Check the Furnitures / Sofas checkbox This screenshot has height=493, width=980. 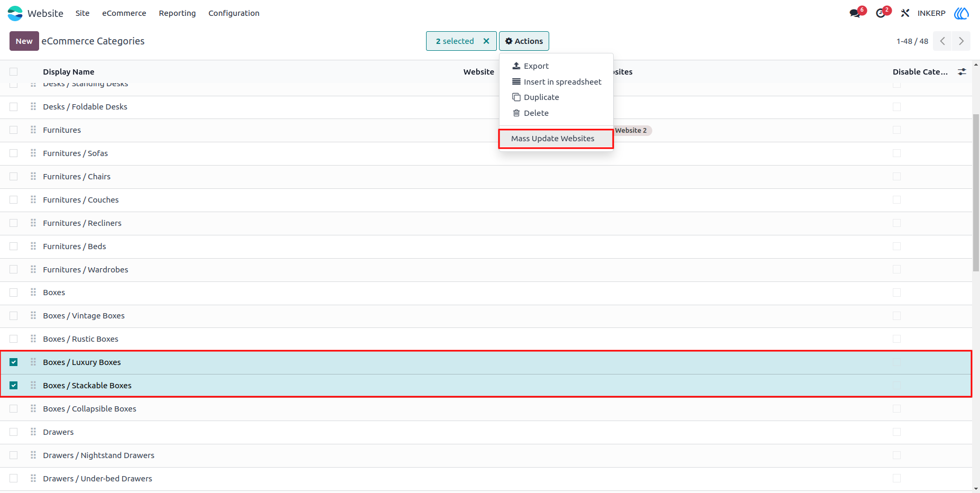(14, 153)
